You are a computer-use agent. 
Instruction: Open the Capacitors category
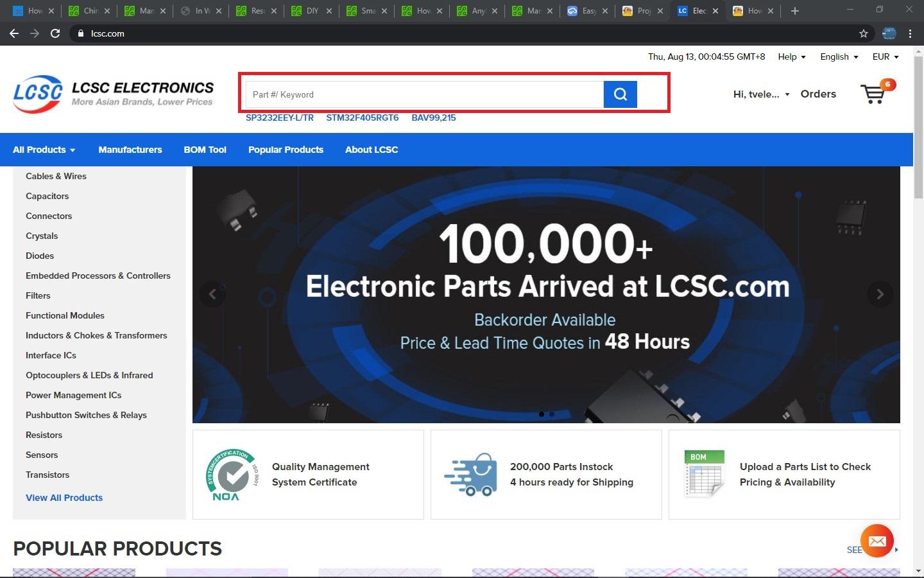[47, 196]
